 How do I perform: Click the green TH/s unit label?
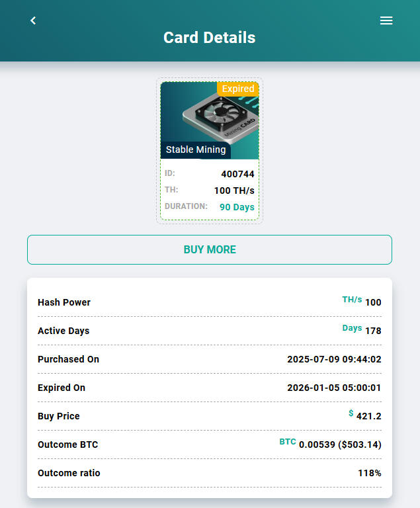pyautogui.click(x=352, y=300)
